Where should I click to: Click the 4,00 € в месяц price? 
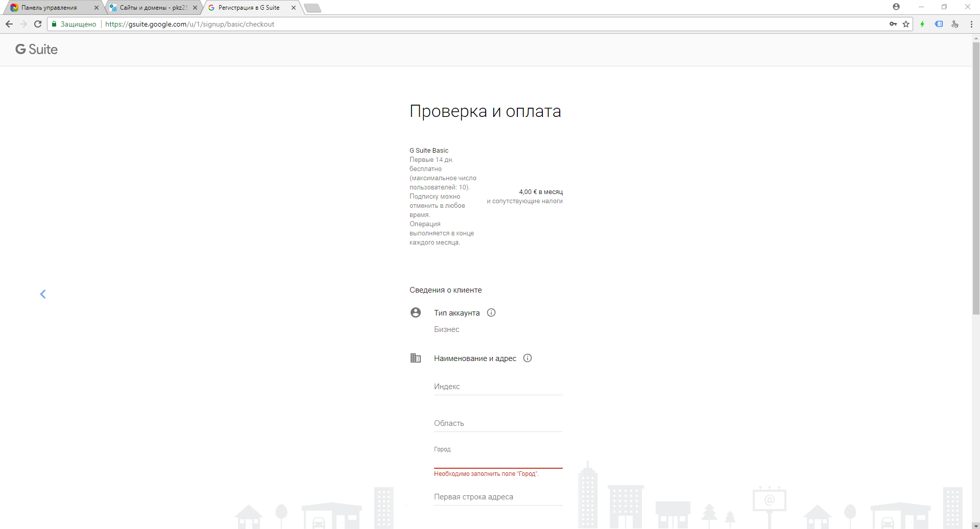[x=541, y=192]
